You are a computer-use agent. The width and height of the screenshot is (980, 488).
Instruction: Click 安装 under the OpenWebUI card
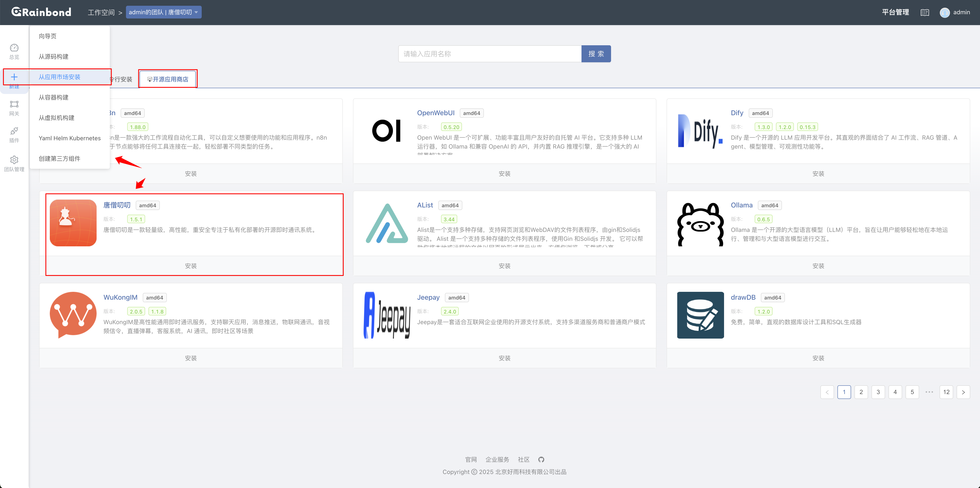[504, 173]
